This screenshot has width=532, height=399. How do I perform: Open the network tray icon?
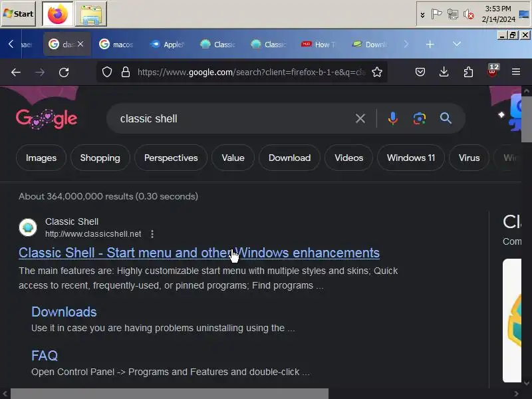click(x=453, y=14)
